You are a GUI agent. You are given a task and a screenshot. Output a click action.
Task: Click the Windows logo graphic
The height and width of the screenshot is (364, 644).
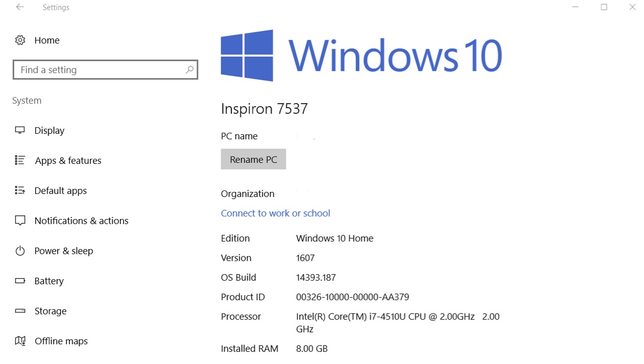click(247, 55)
